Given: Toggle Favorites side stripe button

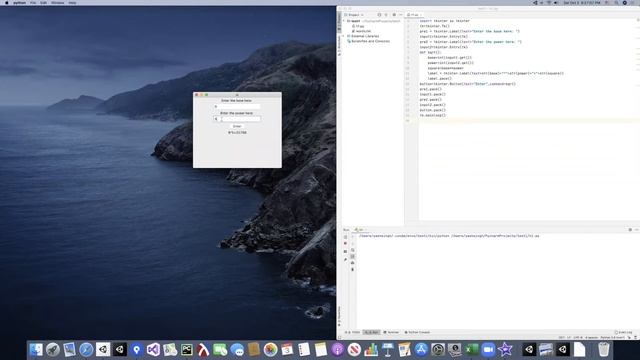Looking at the screenshot, I should pos(339,316).
